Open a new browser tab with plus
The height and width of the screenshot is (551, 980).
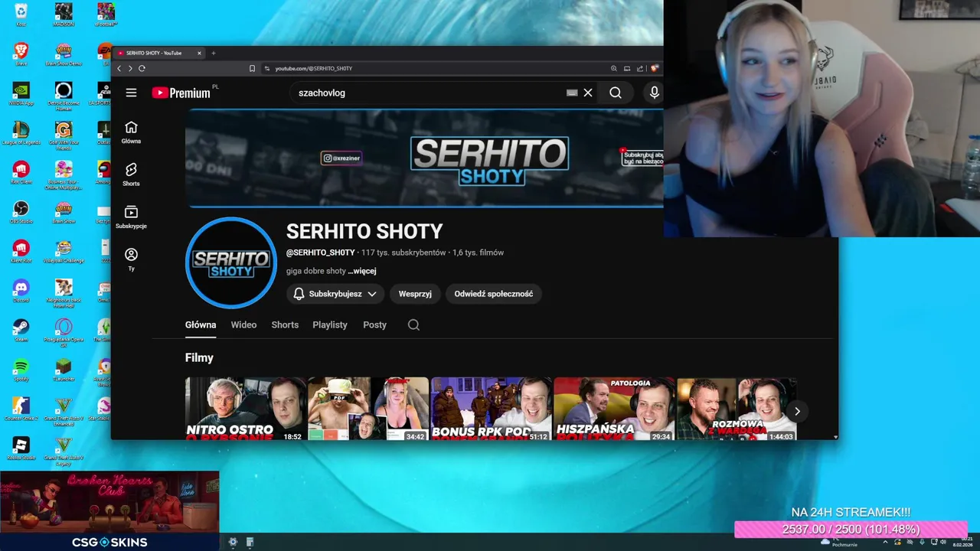point(214,53)
